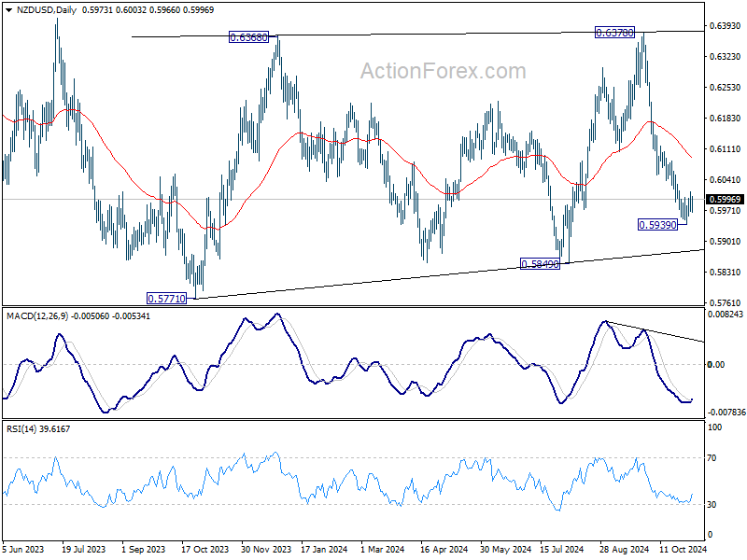The height and width of the screenshot is (560, 747).
Task: Click the current price marker 0.59969
Action: [x=726, y=200]
